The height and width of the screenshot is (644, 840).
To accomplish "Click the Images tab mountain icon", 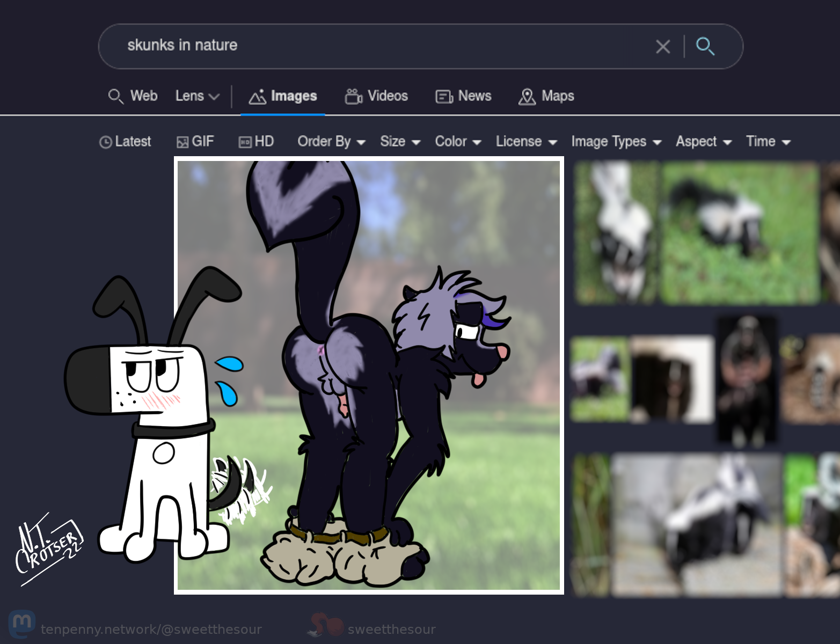I will click(257, 97).
